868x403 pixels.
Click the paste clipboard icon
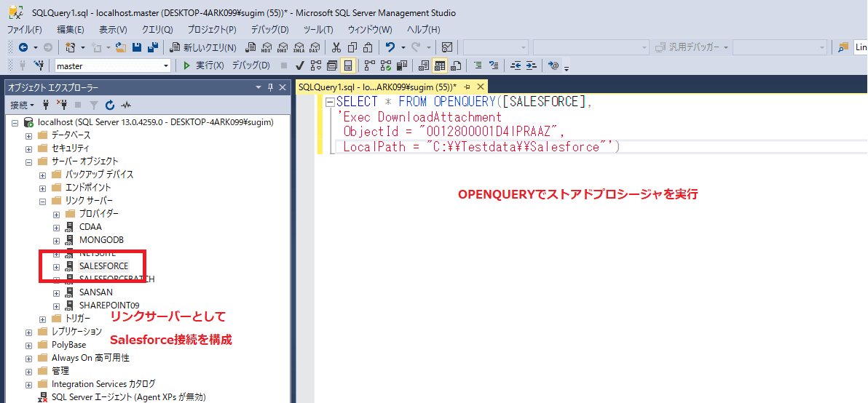[x=368, y=47]
